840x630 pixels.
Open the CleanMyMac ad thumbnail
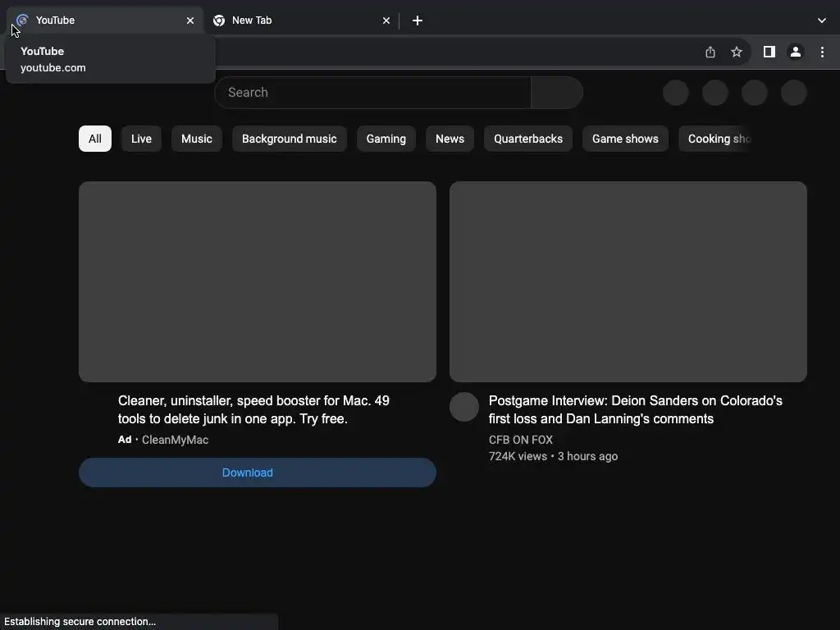(x=257, y=282)
